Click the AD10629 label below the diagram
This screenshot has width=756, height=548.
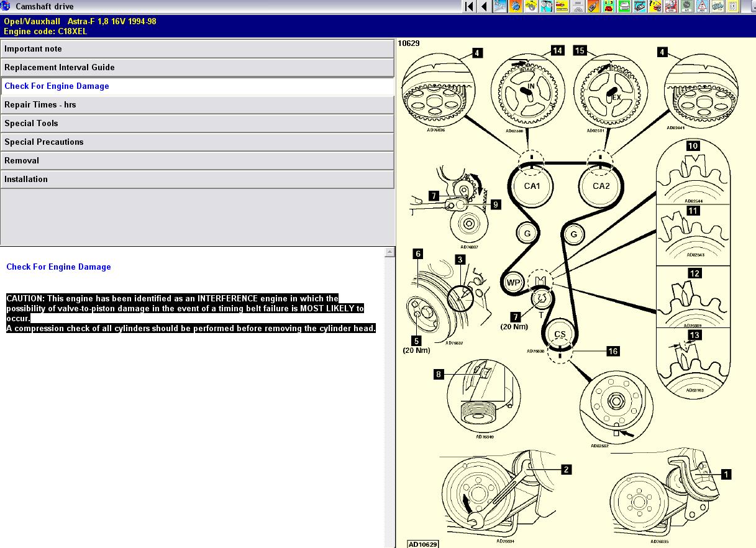click(x=423, y=544)
